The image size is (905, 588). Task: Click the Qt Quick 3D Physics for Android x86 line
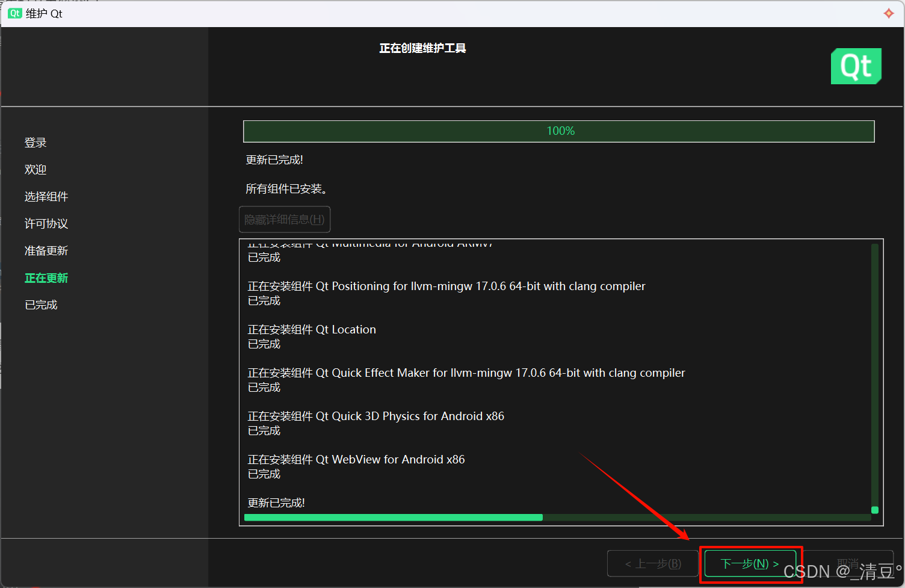[x=376, y=416]
